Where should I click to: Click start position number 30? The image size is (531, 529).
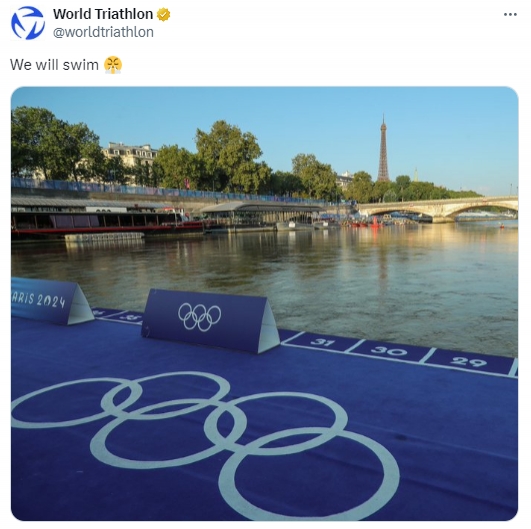coord(389,351)
